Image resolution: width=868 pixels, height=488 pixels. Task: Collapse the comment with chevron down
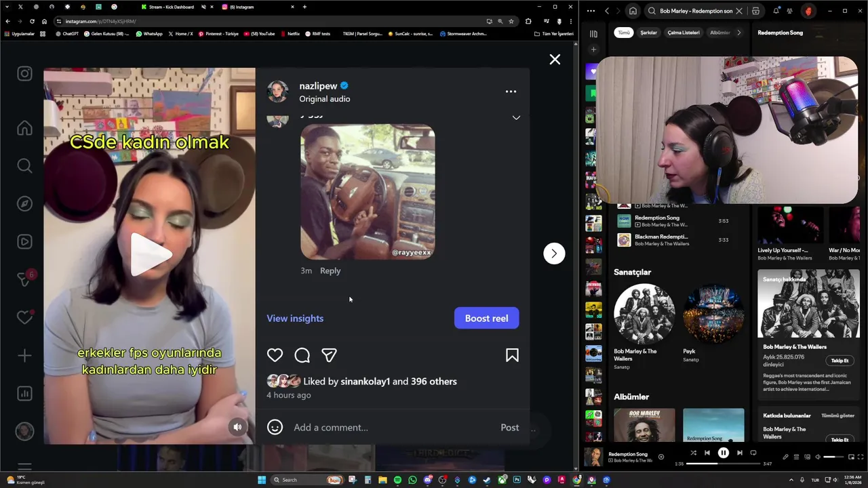point(516,118)
